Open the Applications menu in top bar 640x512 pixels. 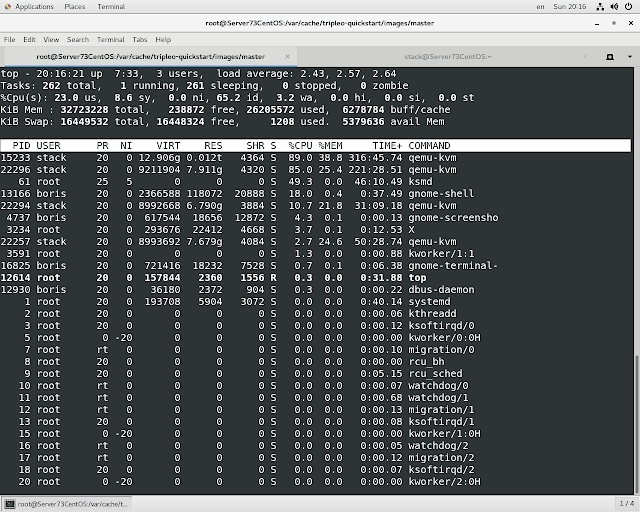click(34, 7)
